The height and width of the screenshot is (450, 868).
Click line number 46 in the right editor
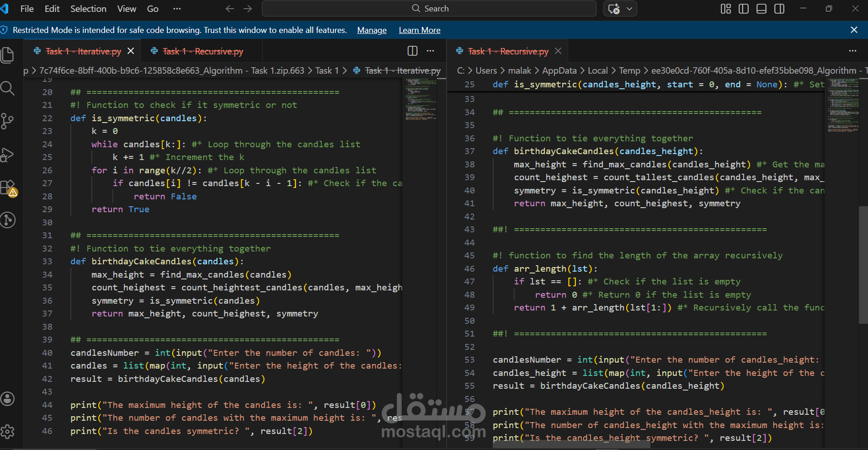click(469, 269)
